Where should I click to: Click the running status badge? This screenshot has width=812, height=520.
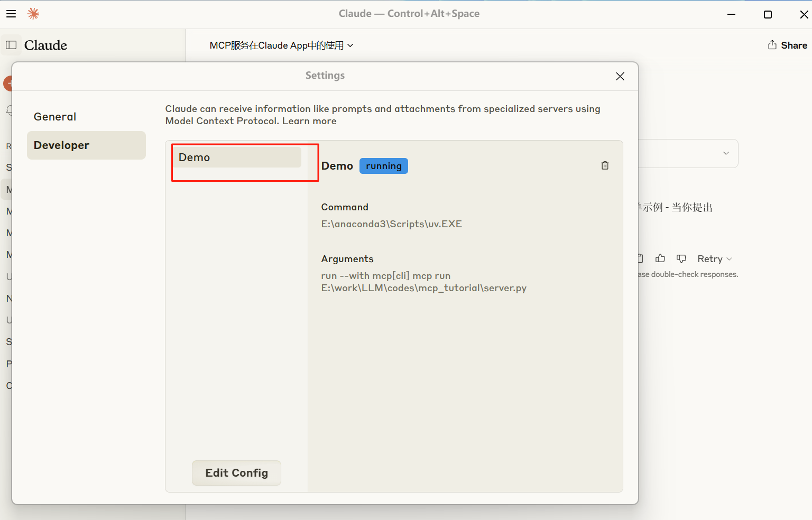pyautogui.click(x=384, y=166)
